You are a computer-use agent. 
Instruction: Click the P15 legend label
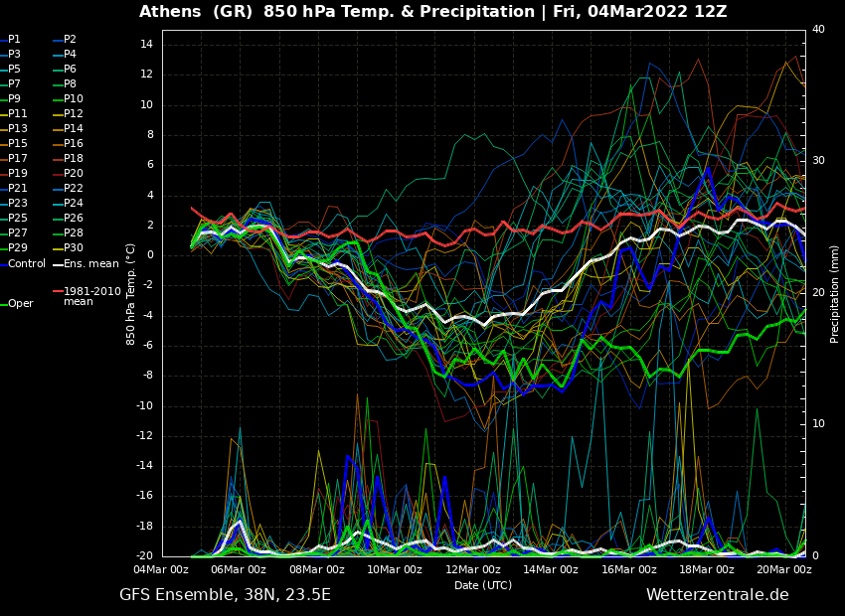click(17, 144)
